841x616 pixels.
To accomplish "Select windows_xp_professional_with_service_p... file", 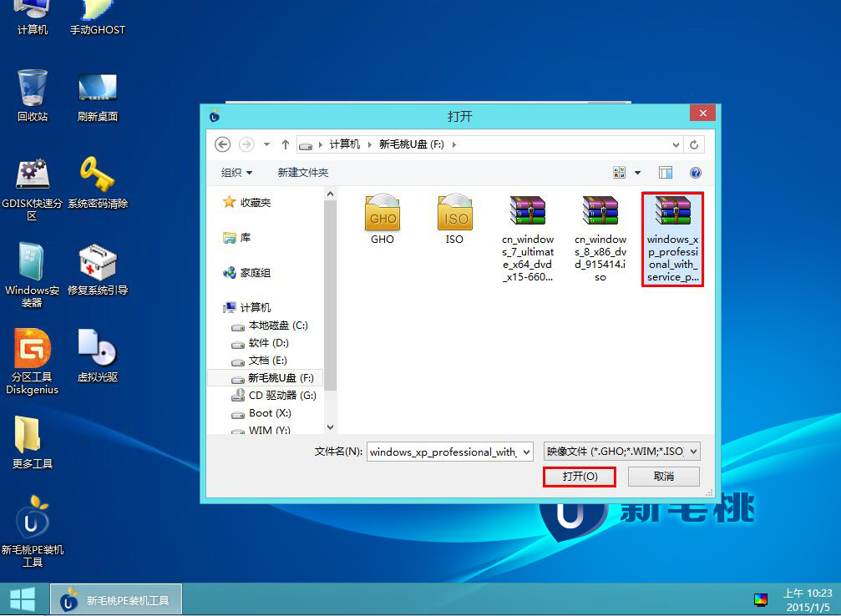I will [x=672, y=239].
